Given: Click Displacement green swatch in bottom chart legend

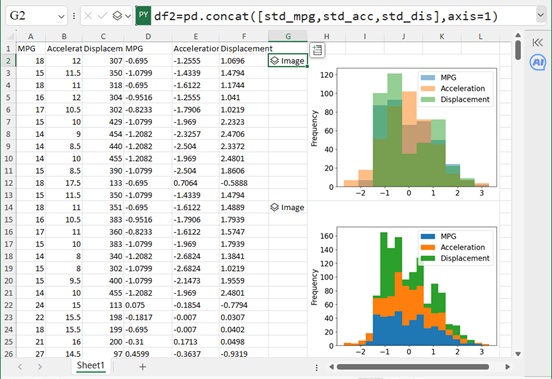Looking at the screenshot, I should [x=428, y=258].
